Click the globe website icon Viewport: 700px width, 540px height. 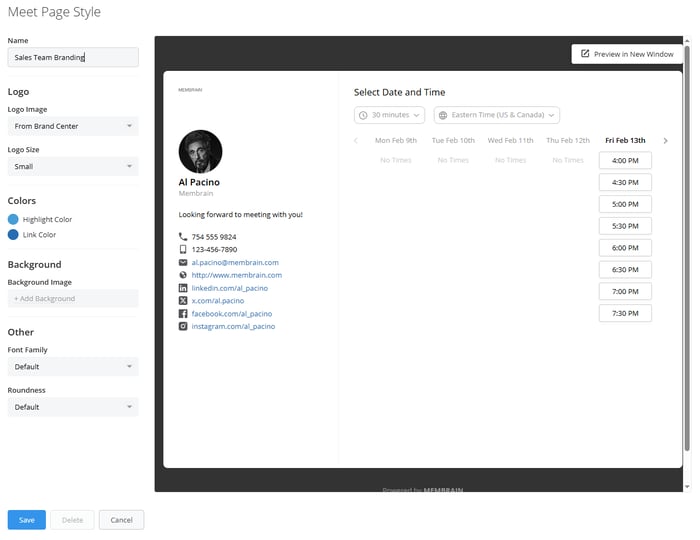tap(183, 275)
